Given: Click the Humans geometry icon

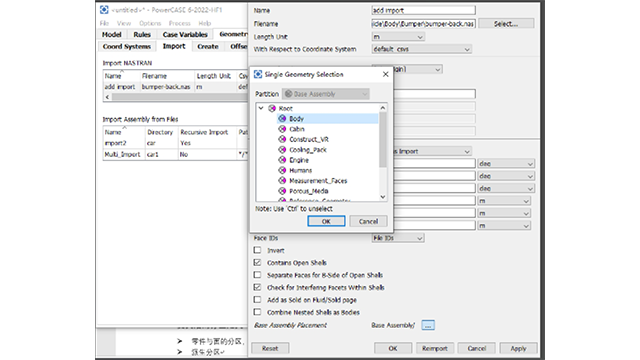Looking at the screenshot, I should (x=282, y=170).
